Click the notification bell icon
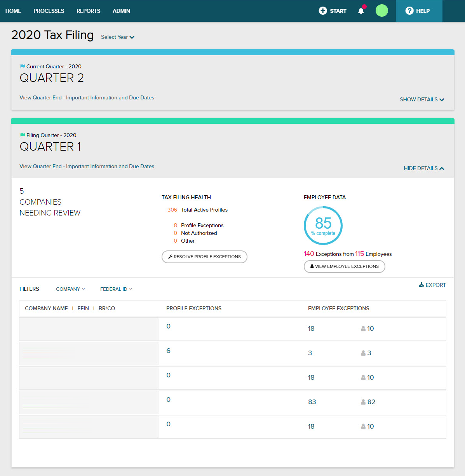Viewport: 465px width, 476px height. pos(361,11)
